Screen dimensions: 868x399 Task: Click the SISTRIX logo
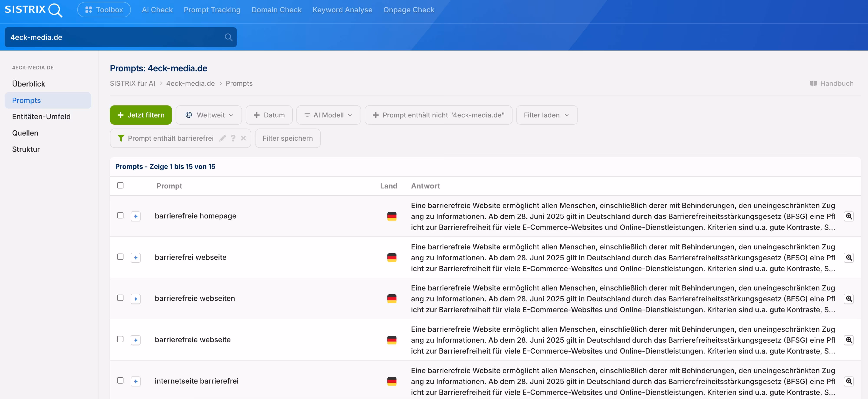(33, 10)
